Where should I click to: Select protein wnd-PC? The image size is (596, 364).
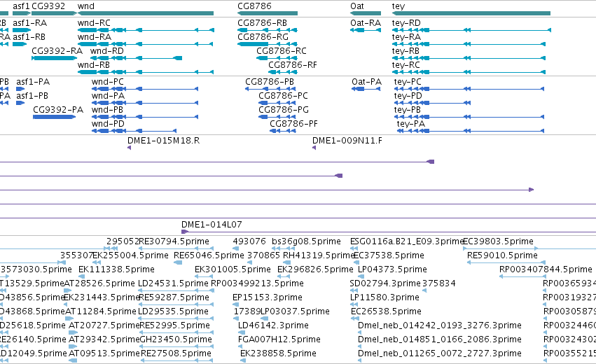click(108, 82)
